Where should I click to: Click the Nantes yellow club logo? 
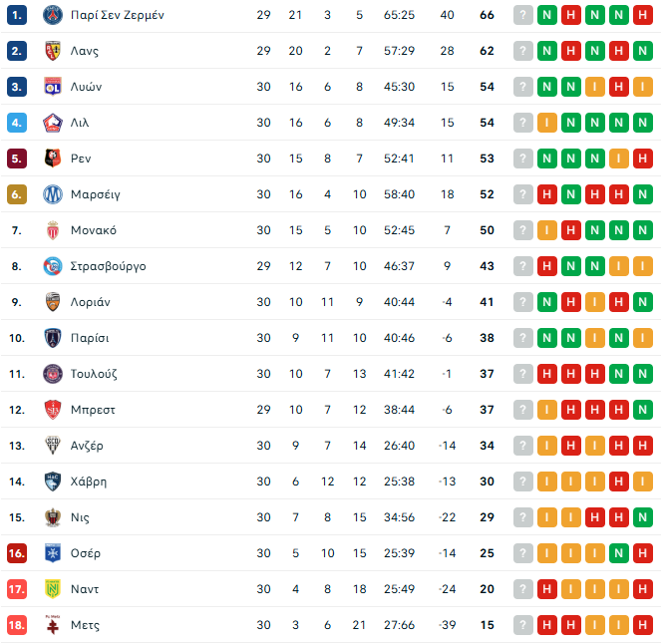(x=53, y=589)
